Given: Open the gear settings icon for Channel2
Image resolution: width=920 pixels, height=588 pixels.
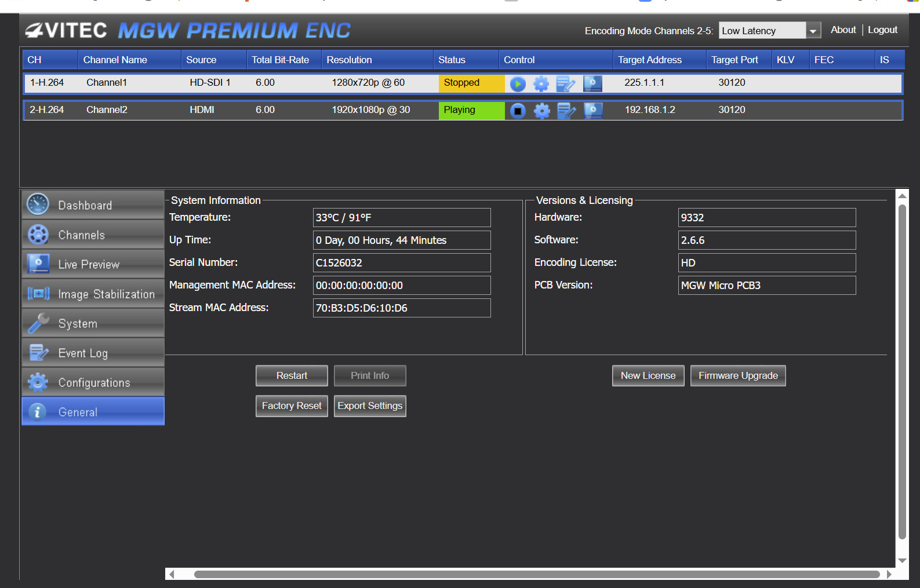Looking at the screenshot, I should click(x=541, y=111).
